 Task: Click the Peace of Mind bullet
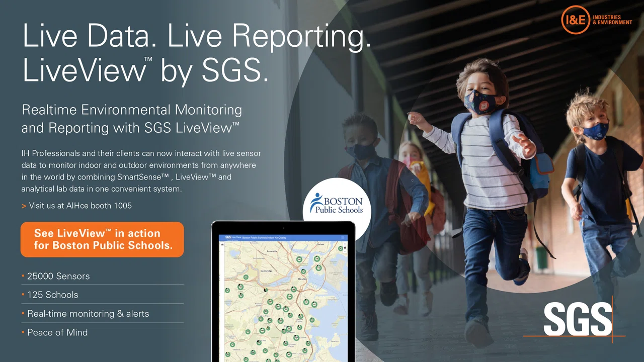point(54,332)
